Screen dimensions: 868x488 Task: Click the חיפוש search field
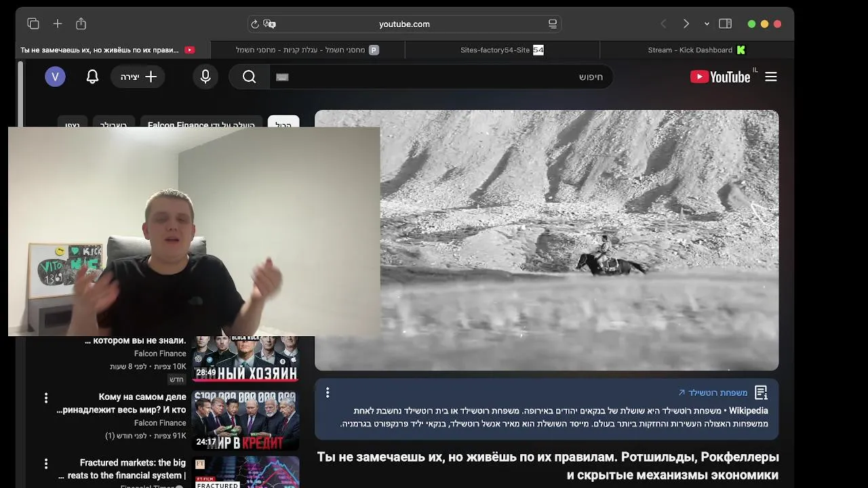click(x=441, y=77)
